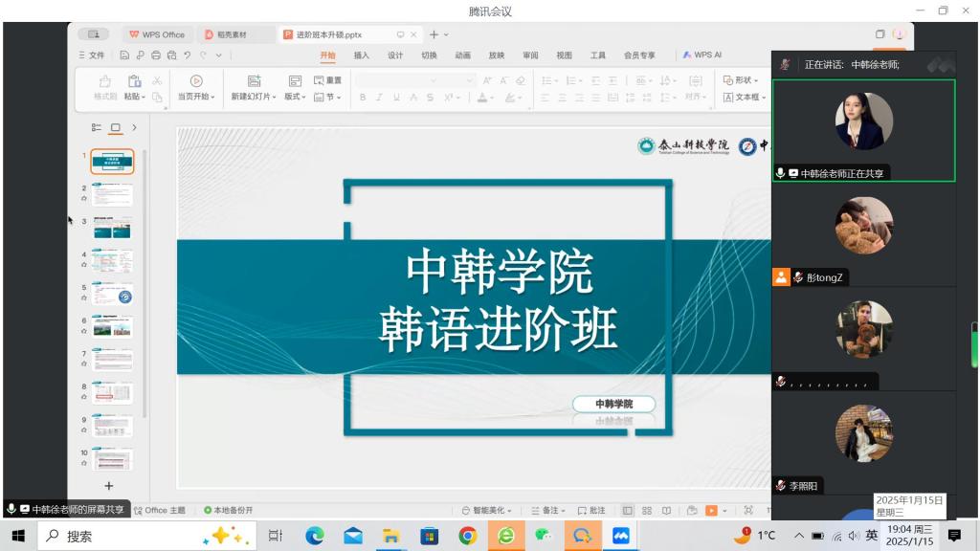Click the 批注 comments button
The width and height of the screenshot is (980, 551).
[591, 511]
